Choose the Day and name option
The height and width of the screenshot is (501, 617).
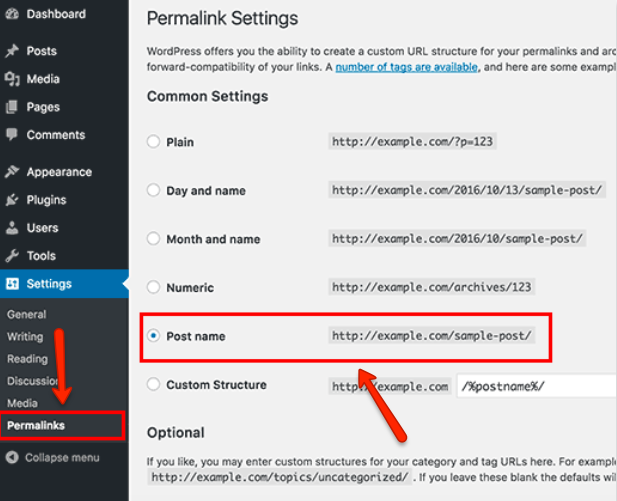154,190
